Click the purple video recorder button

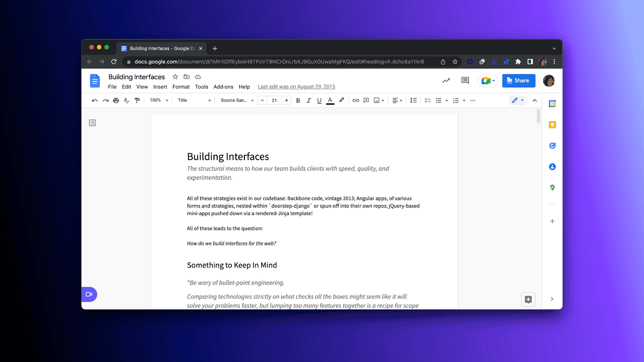[x=89, y=294]
